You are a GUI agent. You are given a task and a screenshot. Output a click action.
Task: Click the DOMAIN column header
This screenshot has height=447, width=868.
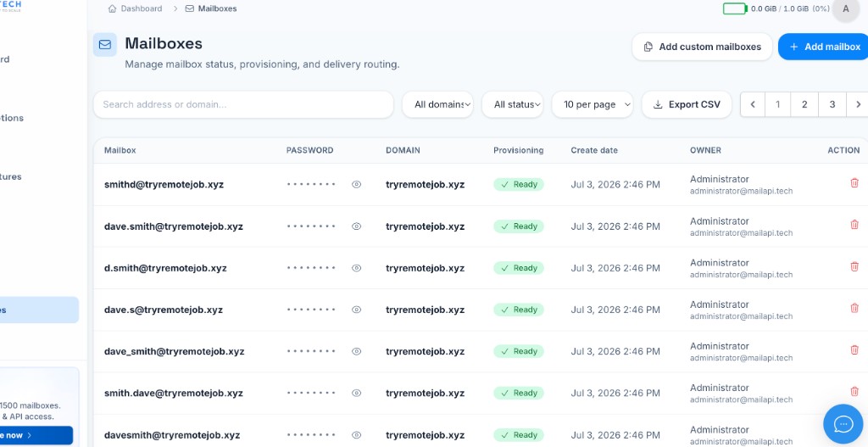[x=403, y=150]
